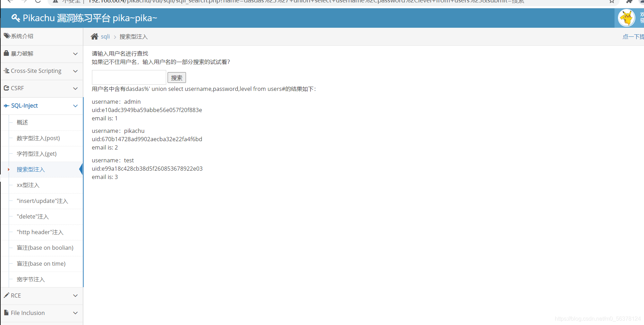Click the CSRF share icon
This screenshot has width=644, height=325.
click(6, 88)
